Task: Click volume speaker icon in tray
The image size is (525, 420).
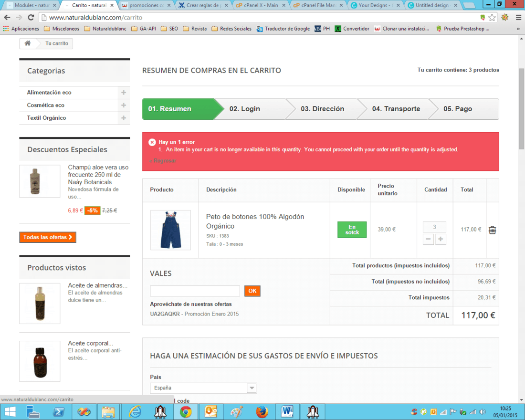Action: [483, 412]
